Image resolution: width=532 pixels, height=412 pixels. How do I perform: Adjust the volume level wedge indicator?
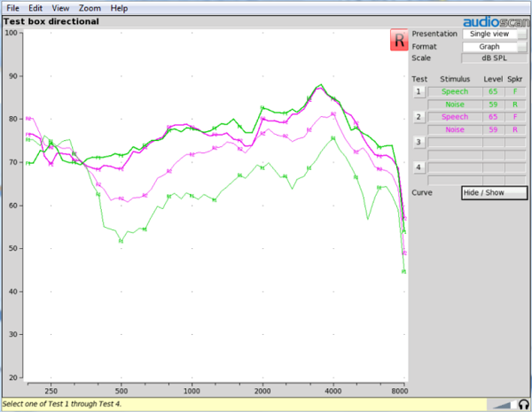(504, 405)
